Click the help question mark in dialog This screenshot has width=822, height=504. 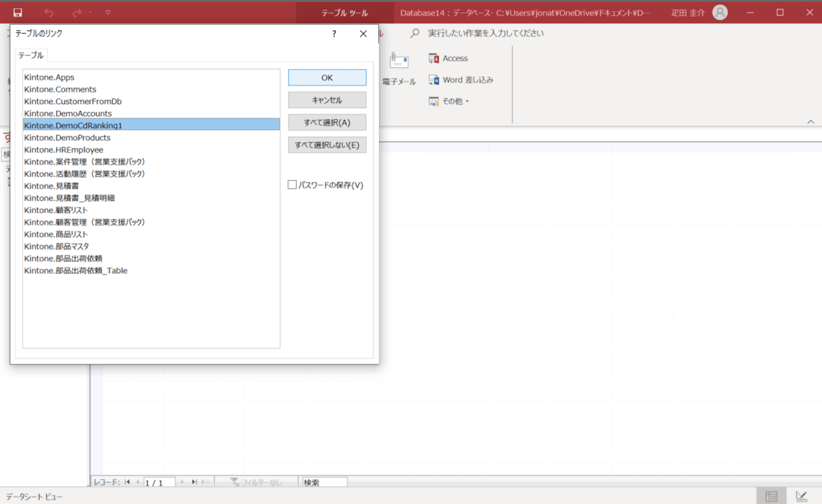point(334,34)
